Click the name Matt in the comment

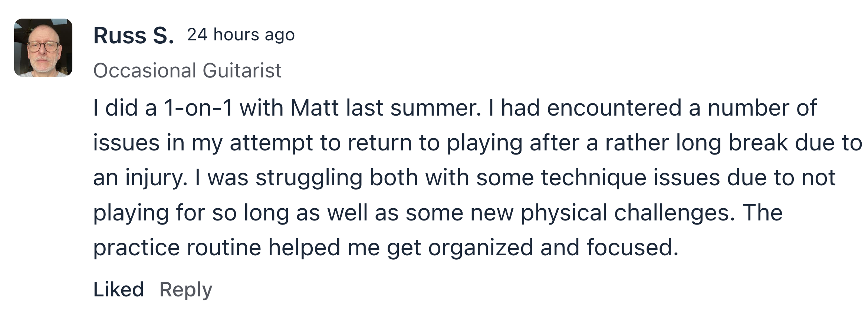pos(315,108)
